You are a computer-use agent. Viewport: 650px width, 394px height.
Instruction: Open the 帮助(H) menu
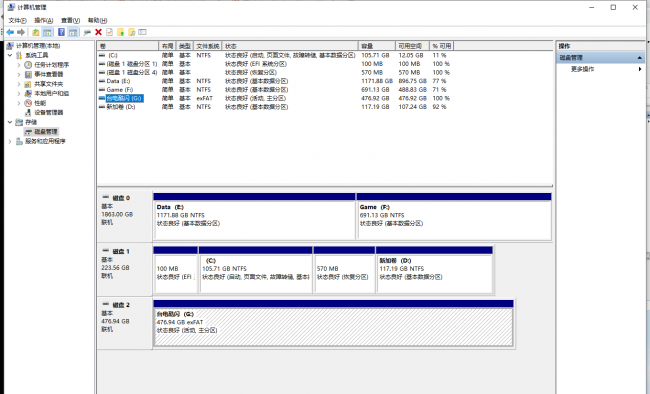[x=97, y=20]
